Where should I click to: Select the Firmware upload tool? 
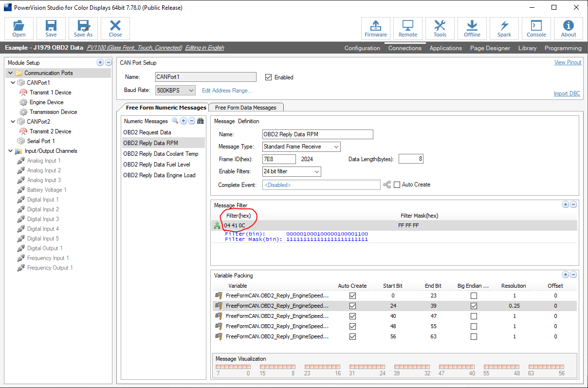tap(375, 28)
